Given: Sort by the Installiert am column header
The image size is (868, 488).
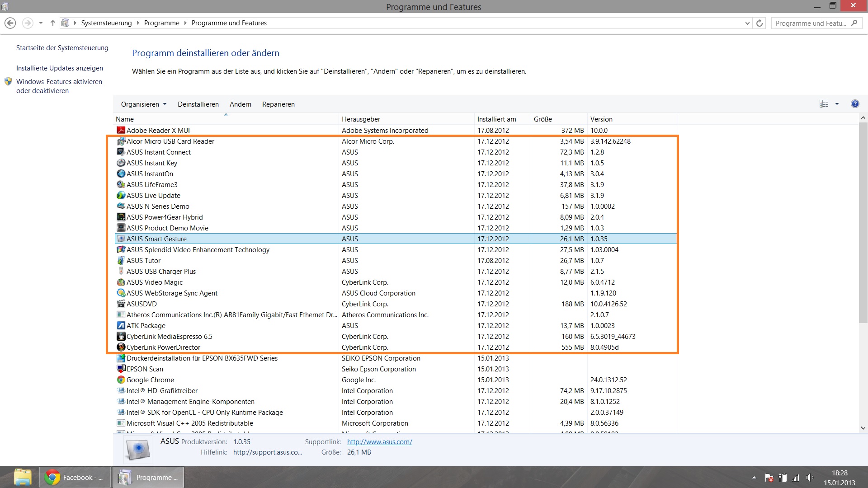Looking at the screenshot, I should (503, 119).
